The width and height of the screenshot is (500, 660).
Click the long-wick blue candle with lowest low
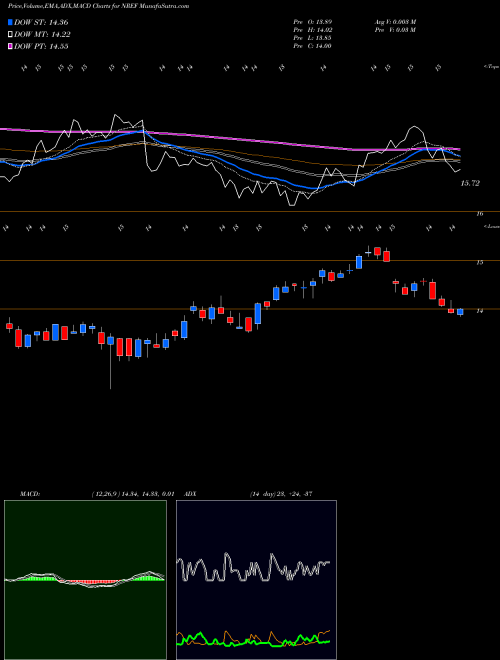(110, 360)
